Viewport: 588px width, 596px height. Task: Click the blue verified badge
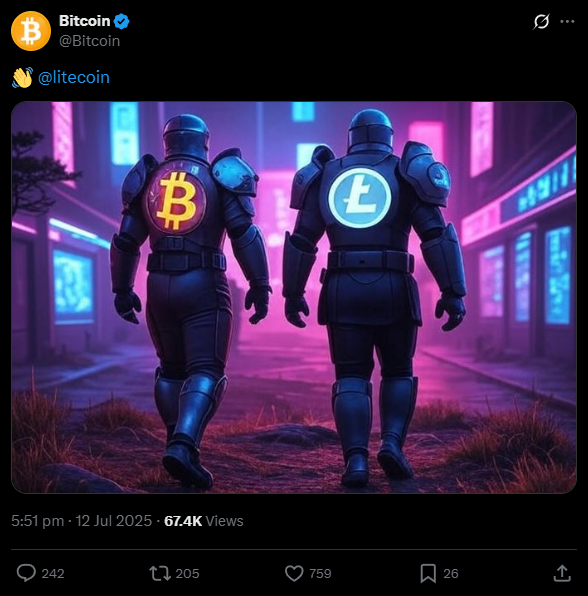(122, 21)
